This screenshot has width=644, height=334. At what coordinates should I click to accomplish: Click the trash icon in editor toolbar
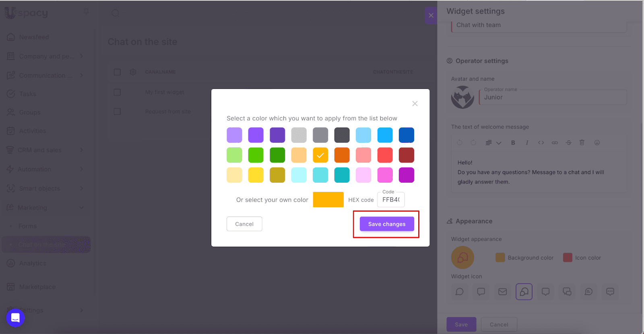pos(582,143)
